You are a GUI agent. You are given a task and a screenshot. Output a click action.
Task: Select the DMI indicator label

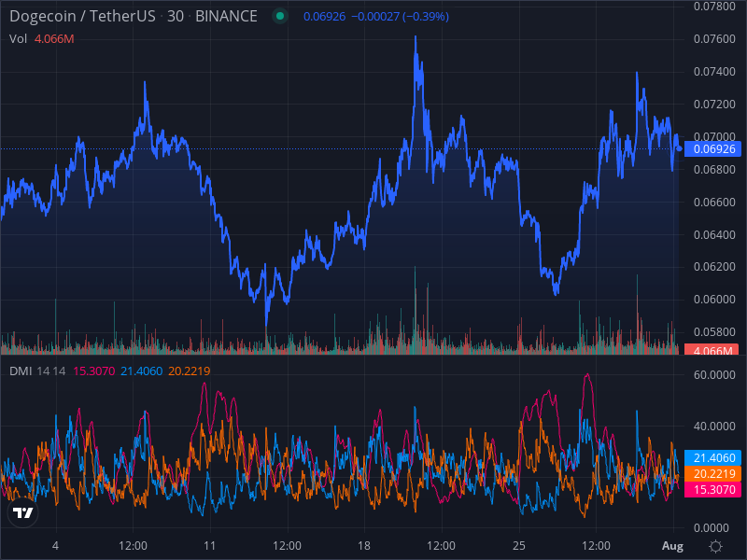click(x=21, y=371)
